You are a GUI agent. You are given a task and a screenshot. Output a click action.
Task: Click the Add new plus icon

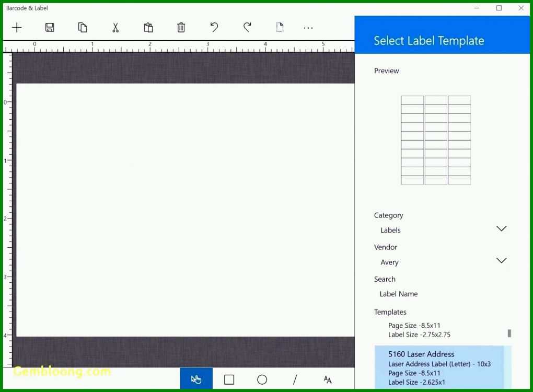17,28
